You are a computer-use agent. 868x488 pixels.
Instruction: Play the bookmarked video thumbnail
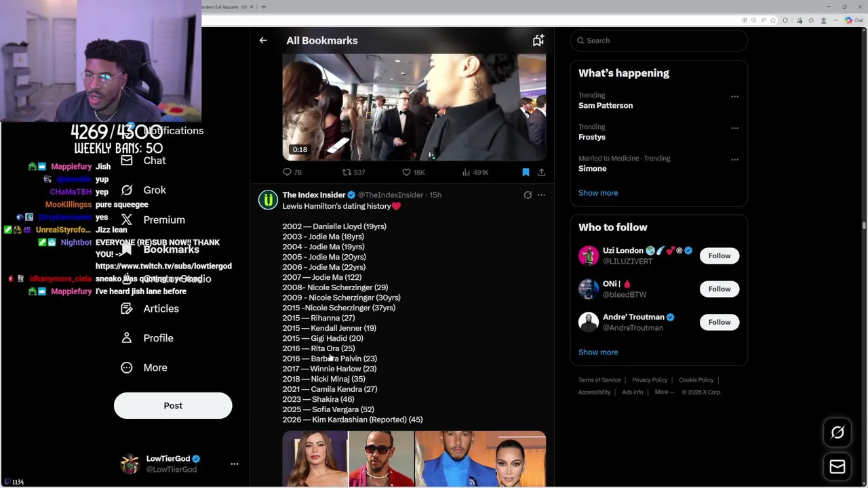[x=414, y=107]
